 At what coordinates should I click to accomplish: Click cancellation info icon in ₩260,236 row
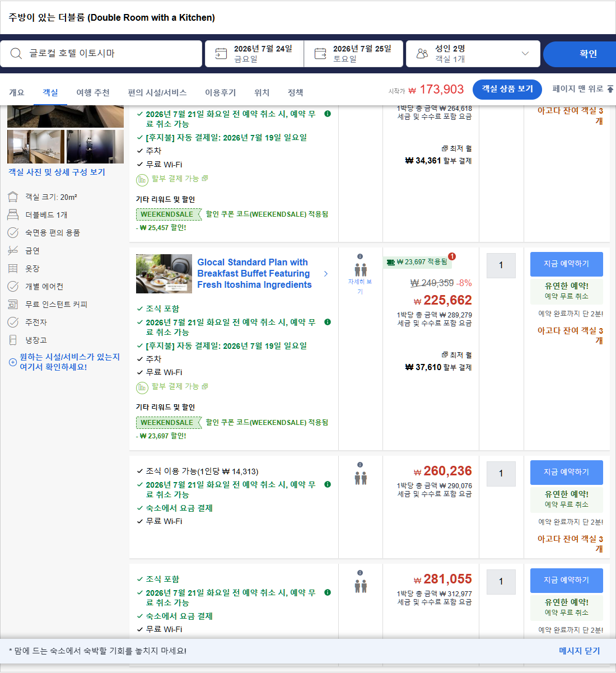pyautogui.click(x=328, y=484)
